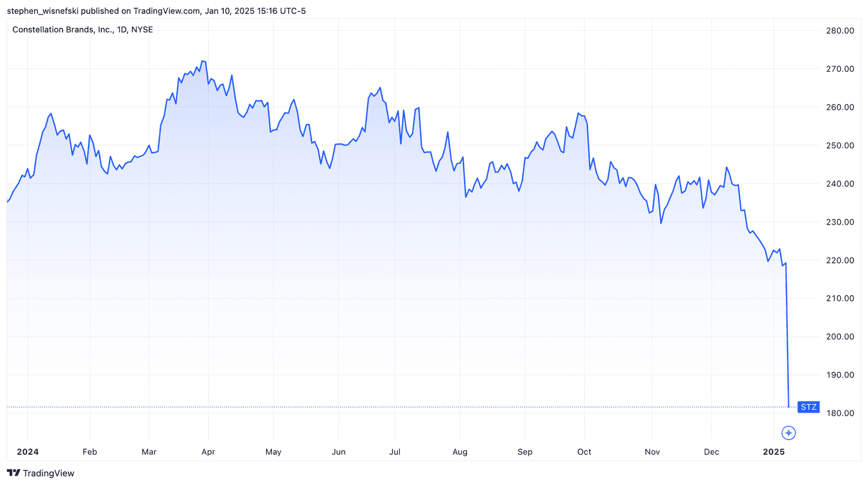Click the 250.00 price axis label
The image size is (868, 485).
(x=840, y=145)
